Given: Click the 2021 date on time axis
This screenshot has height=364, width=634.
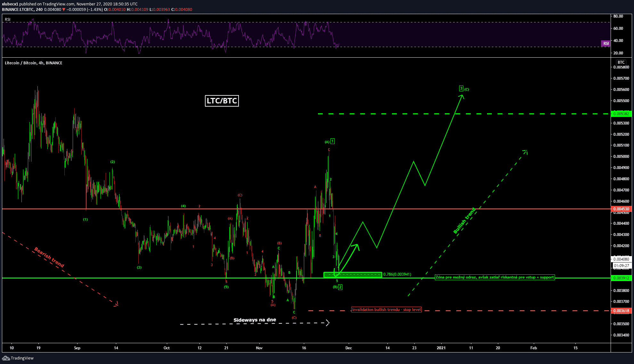Looking at the screenshot, I should click(441, 348).
